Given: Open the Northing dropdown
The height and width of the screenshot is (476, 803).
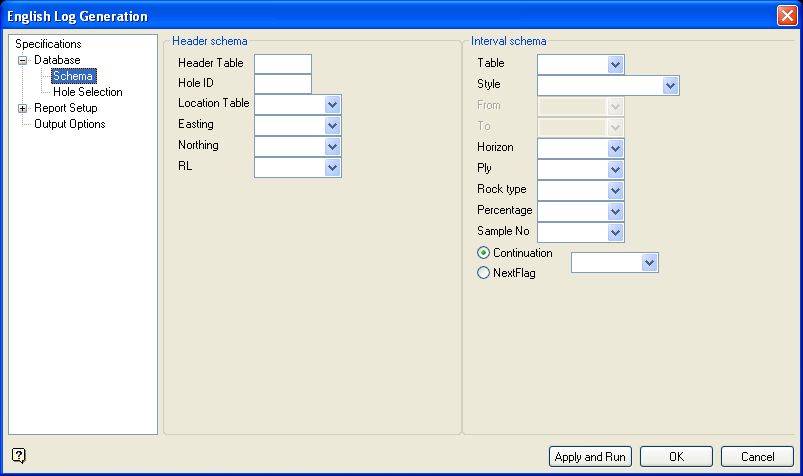Looking at the screenshot, I should click(332, 147).
